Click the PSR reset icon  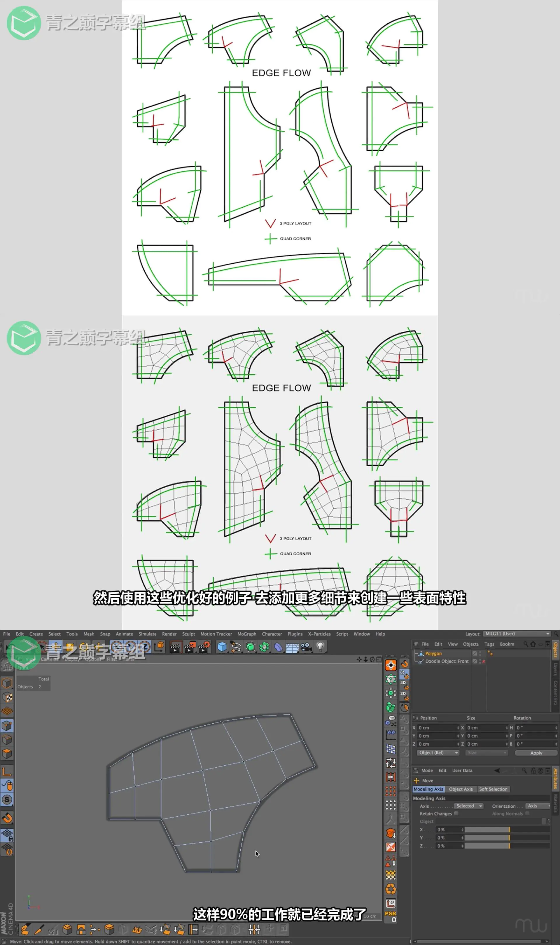click(x=391, y=916)
